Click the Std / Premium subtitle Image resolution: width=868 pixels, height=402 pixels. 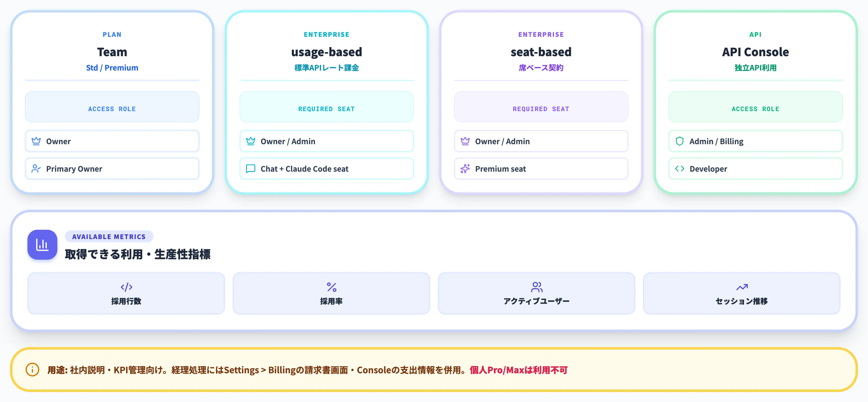coord(112,68)
